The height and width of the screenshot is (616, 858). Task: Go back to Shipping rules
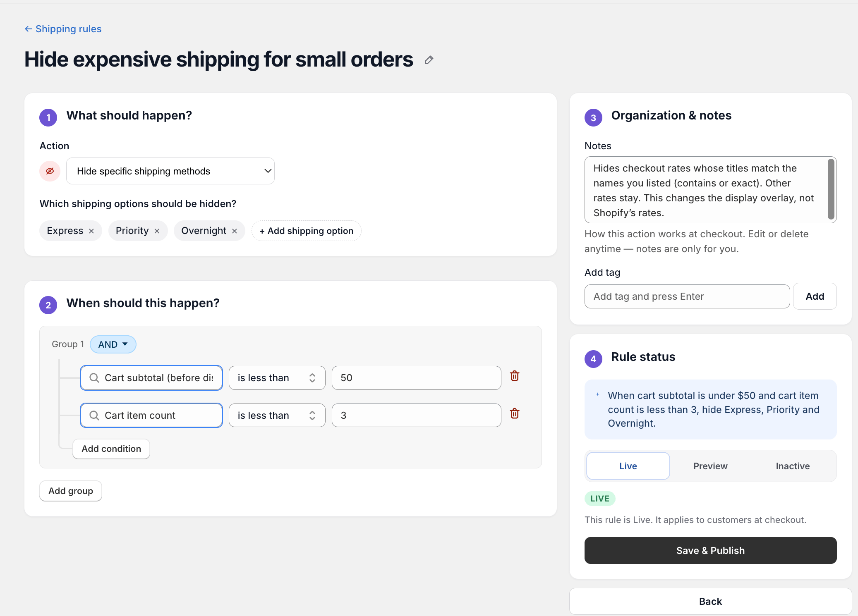coord(63,29)
